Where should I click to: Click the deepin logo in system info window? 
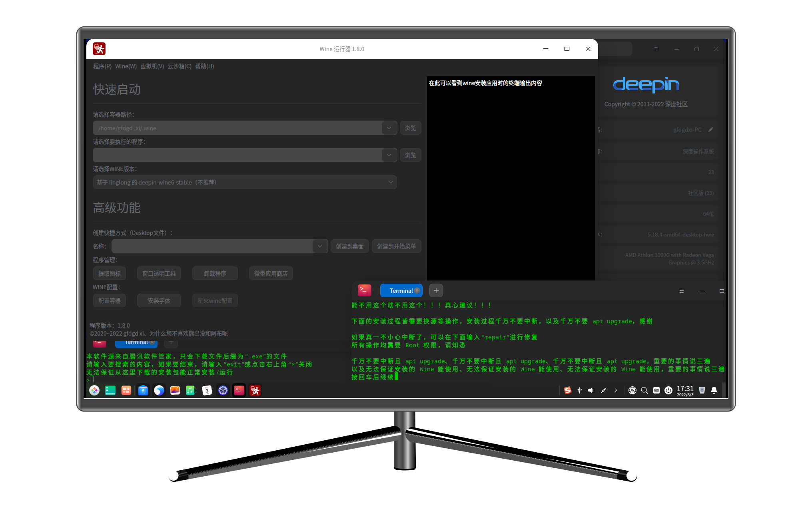click(x=646, y=84)
